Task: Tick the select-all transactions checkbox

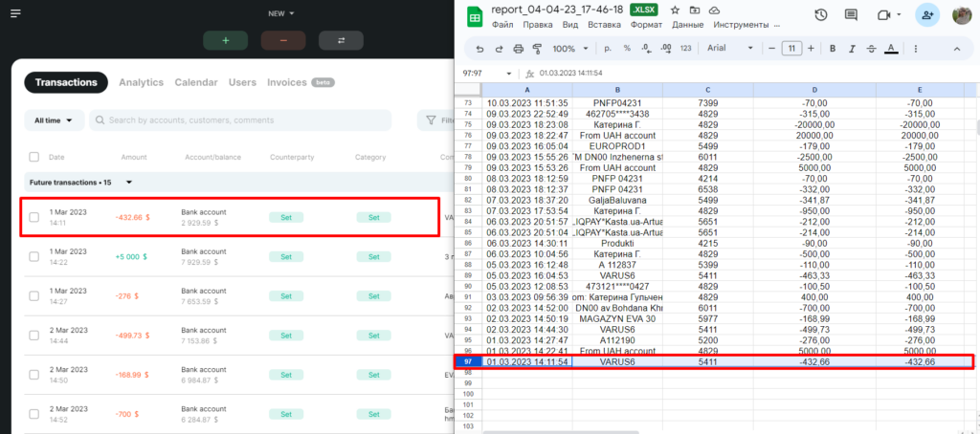Action: (33, 157)
